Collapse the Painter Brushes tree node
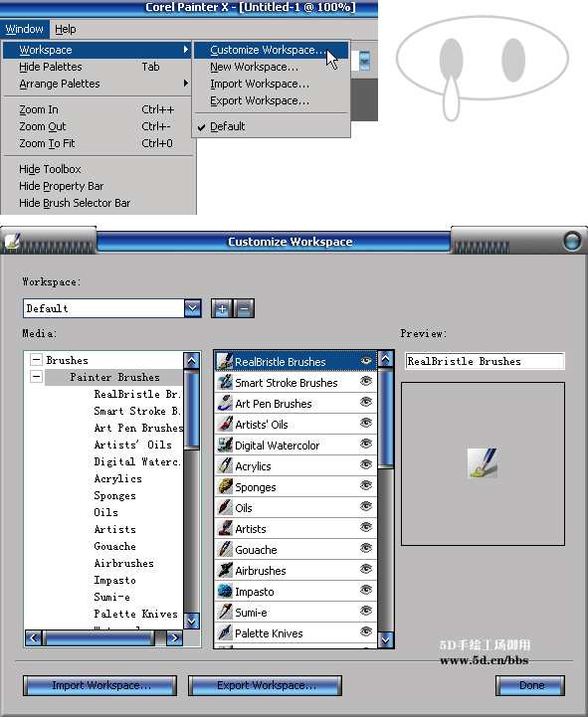This screenshot has height=717, width=588. click(x=36, y=376)
